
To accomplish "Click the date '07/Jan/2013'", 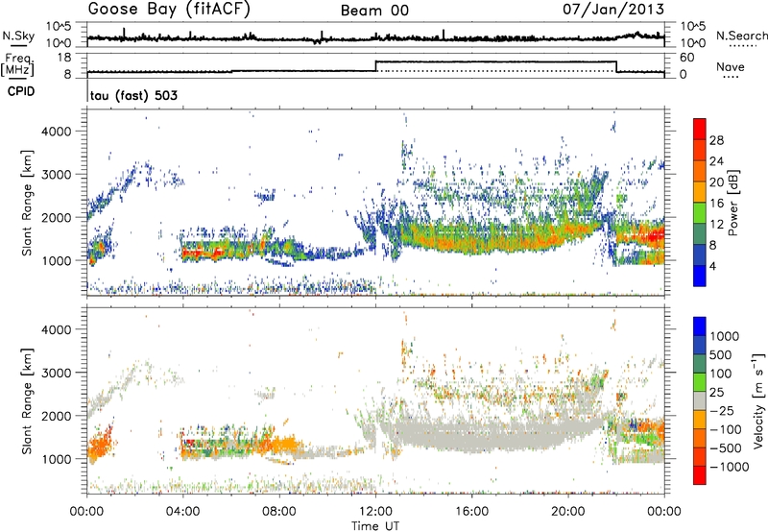I will (x=613, y=10).
